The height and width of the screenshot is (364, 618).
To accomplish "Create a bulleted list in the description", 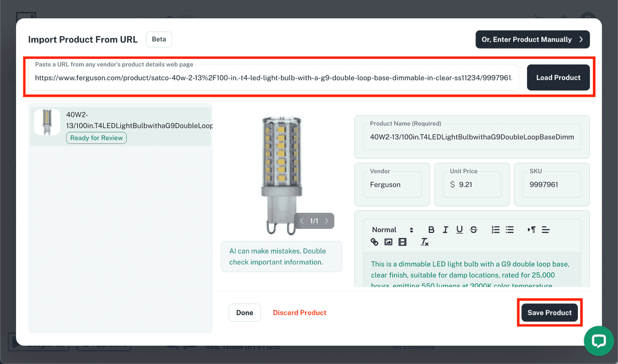I will coord(509,229).
